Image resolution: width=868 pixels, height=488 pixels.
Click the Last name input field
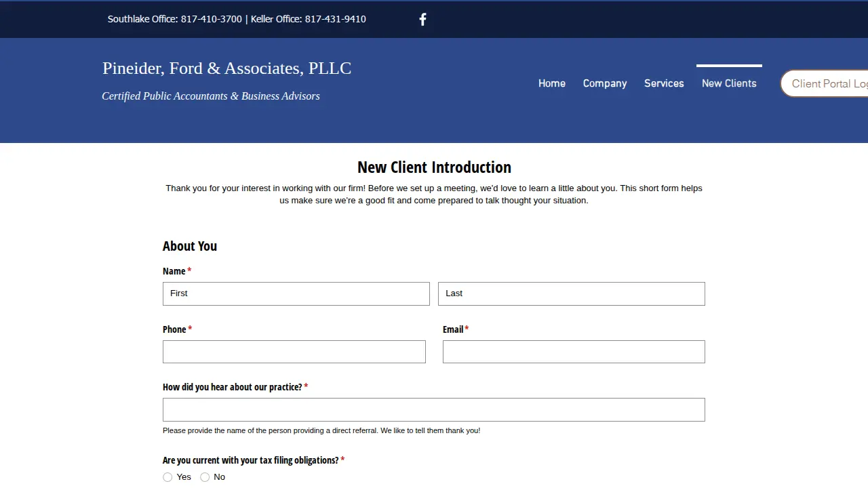[x=572, y=293]
